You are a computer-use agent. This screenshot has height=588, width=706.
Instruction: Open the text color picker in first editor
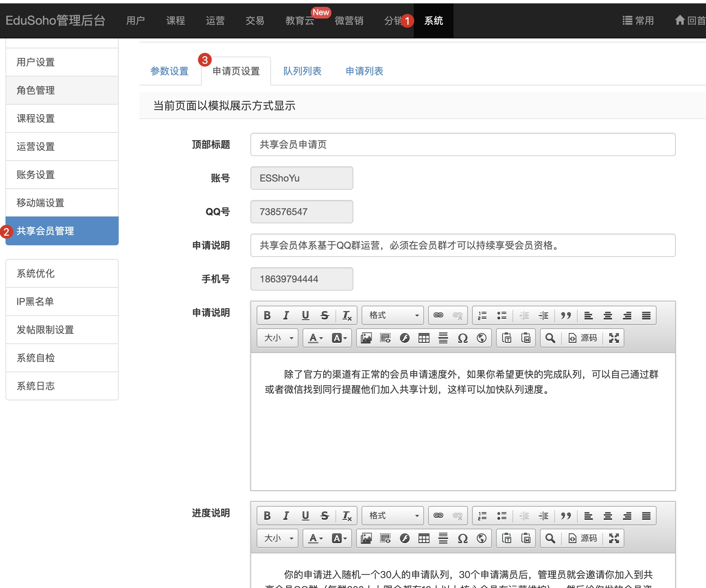coord(315,338)
